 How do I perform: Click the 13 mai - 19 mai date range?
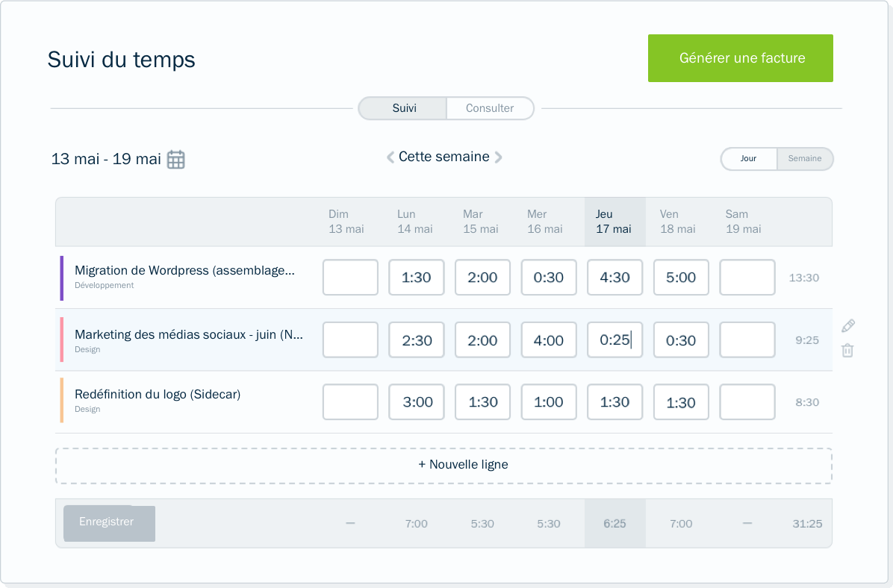[106, 159]
